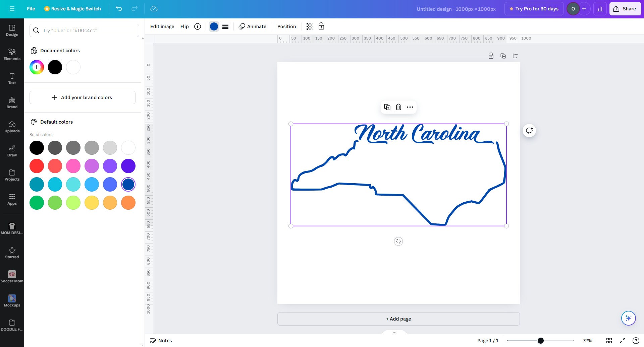This screenshot has height=347, width=644.
Task: Lock the current page
Action: pos(491,56)
